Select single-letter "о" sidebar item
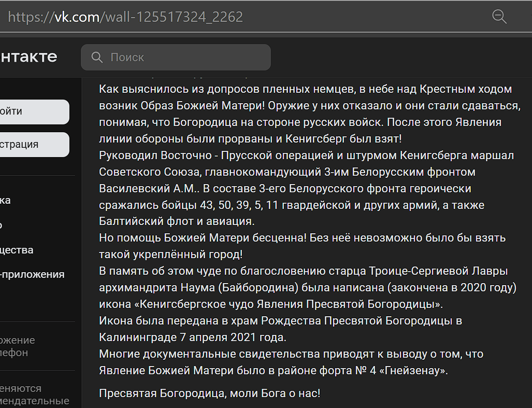Screen dimensions: 532x408 pos(2,225)
